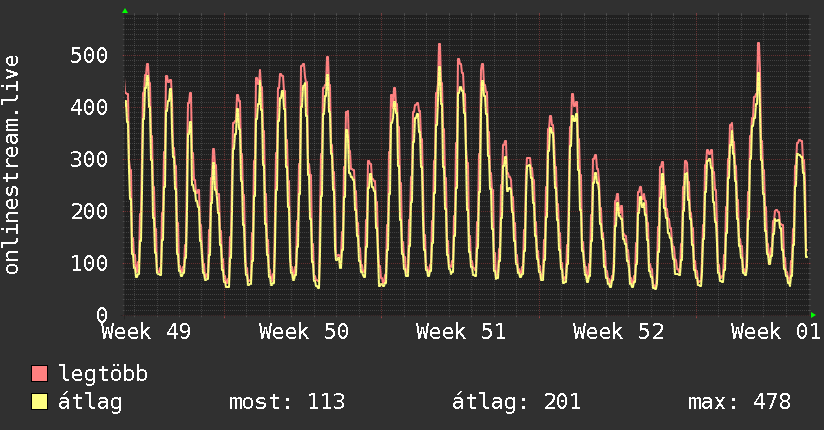Click the Week 49 axis label
The height and width of the screenshot is (430, 824).
tap(147, 332)
